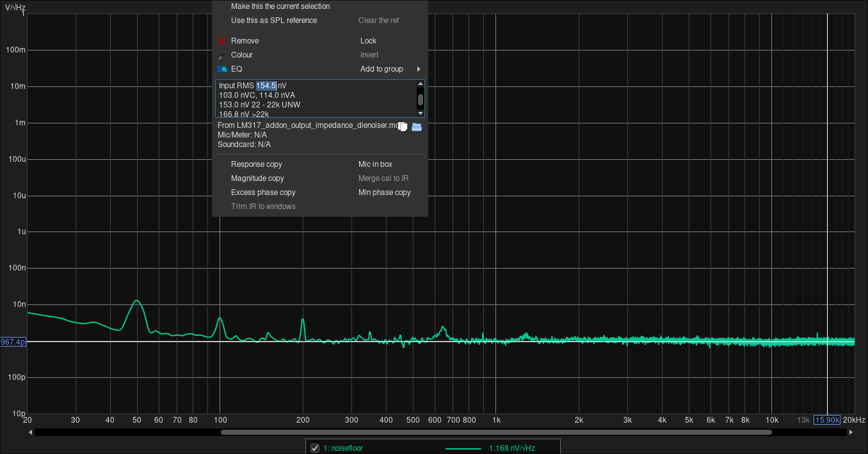Click the left arrow of horizontal scrollbar
Image resolution: width=868 pixels, height=454 pixels.
(31, 432)
